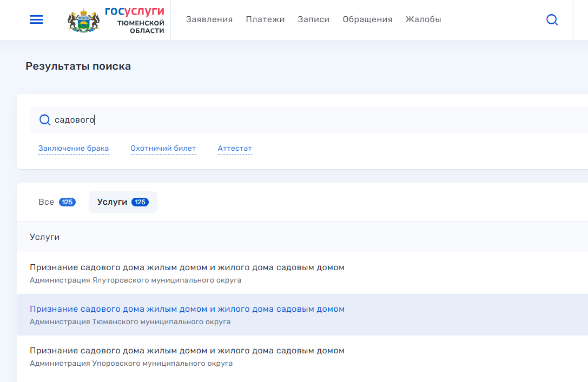Choose the Охотничий билет suggestion link
The height and width of the screenshot is (382, 588).
point(163,149)
